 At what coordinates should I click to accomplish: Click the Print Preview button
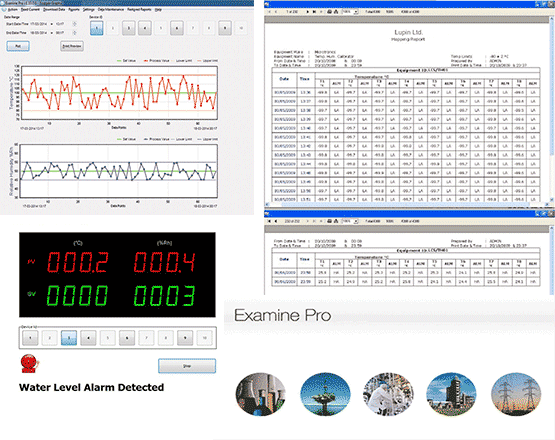72,46
